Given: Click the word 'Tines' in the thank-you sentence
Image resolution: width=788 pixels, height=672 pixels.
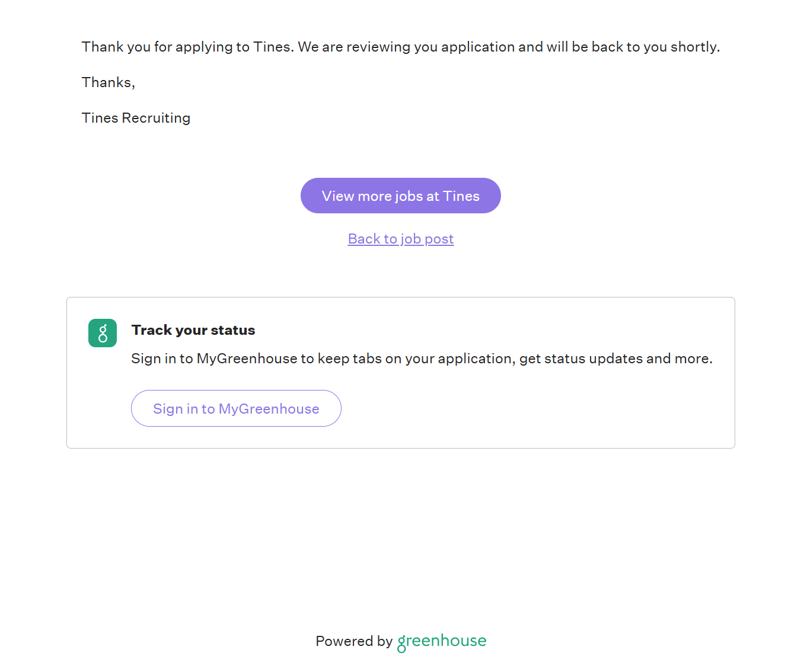Looking at the screenshot, I should pyautogui.click(x=272, y=47).
